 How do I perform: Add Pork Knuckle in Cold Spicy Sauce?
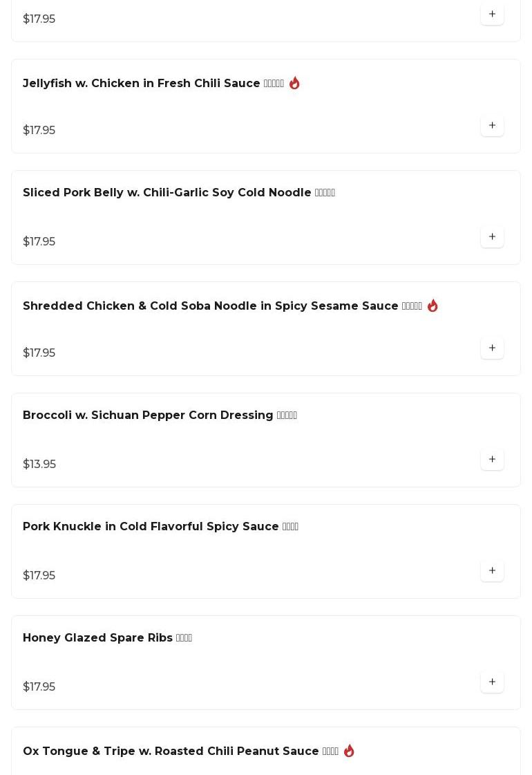pyautogui.click(x=492, y=571)
